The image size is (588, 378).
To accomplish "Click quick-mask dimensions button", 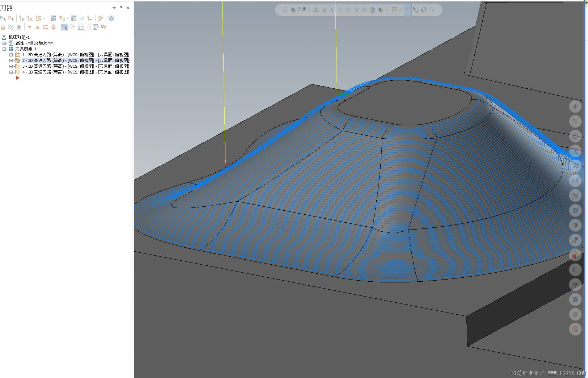I will [575, 181].
